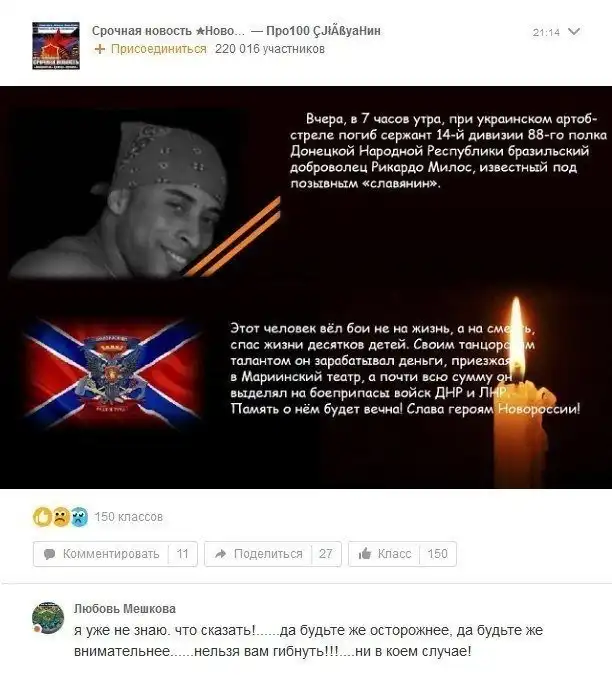
Task: Click the crying blue reaction emoji
Action: pos(79,517)
